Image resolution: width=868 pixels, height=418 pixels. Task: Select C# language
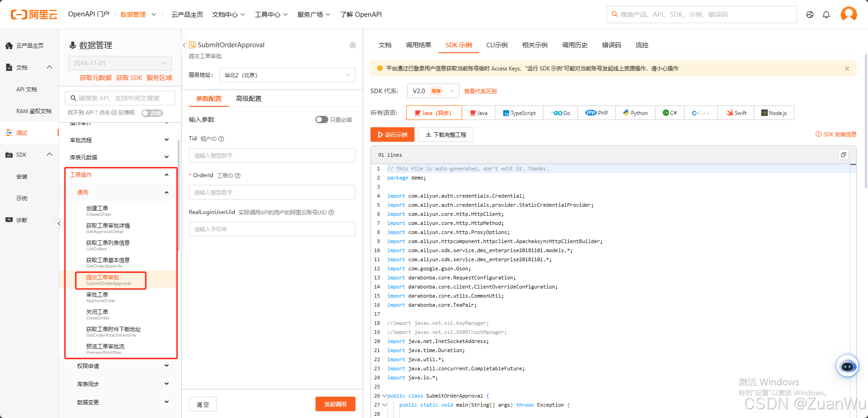tap(670, 113)
